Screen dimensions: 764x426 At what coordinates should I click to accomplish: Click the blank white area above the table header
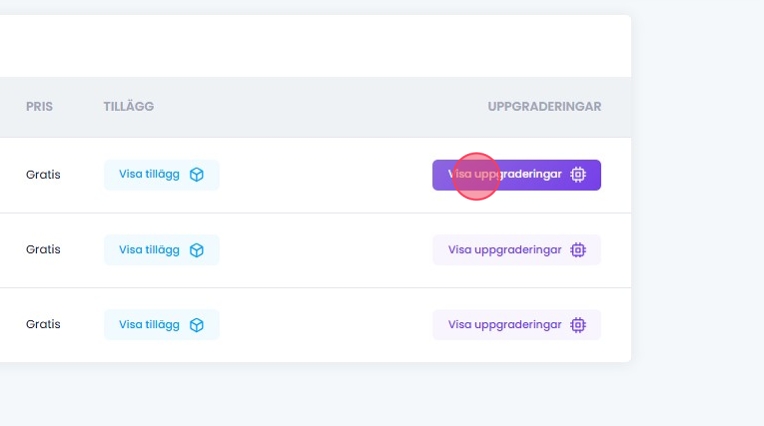[x=300, y=46]
